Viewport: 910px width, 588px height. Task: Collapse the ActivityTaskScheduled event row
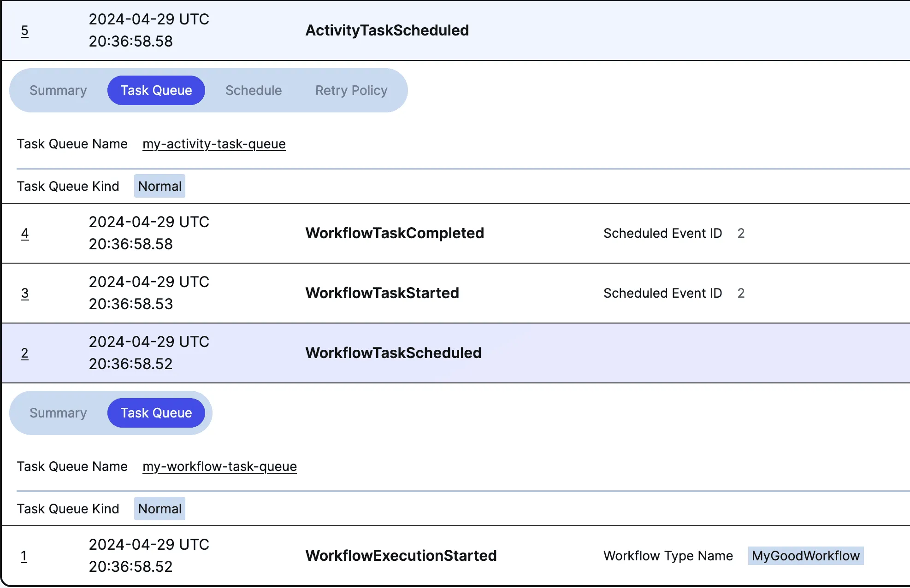(x=387, y=30)
